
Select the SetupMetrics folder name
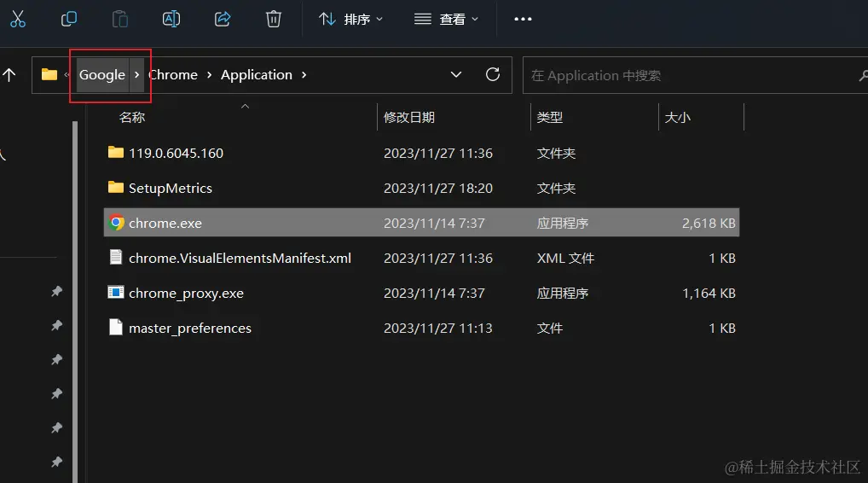point(171,189)
